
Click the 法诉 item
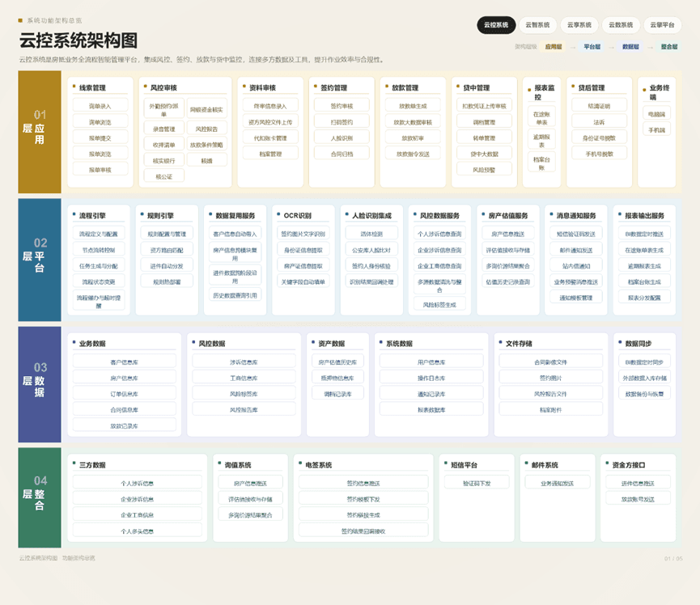[599, 122]
